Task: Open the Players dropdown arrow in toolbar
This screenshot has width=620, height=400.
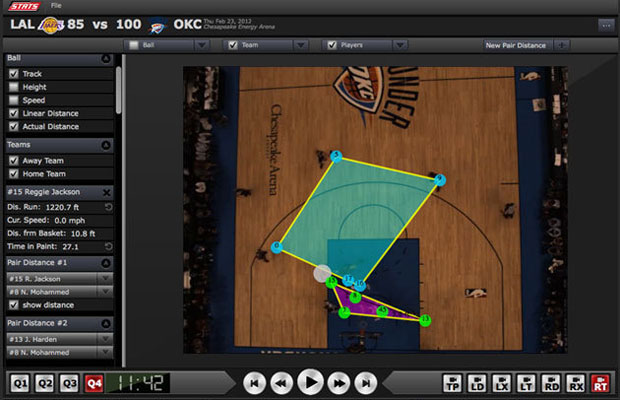Action: point(399,45)
